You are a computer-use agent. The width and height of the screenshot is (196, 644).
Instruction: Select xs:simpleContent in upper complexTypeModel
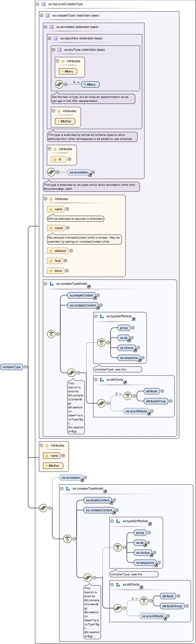pos(81,295)
